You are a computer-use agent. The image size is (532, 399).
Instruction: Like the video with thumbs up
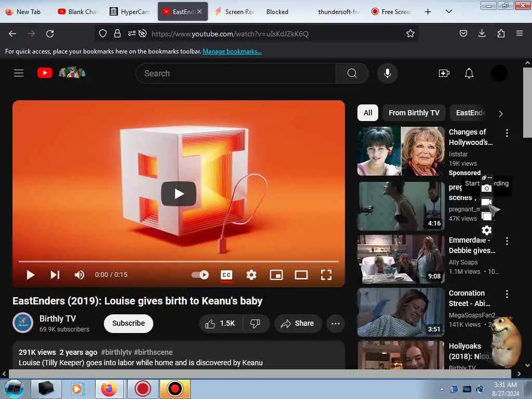point(220,324)
